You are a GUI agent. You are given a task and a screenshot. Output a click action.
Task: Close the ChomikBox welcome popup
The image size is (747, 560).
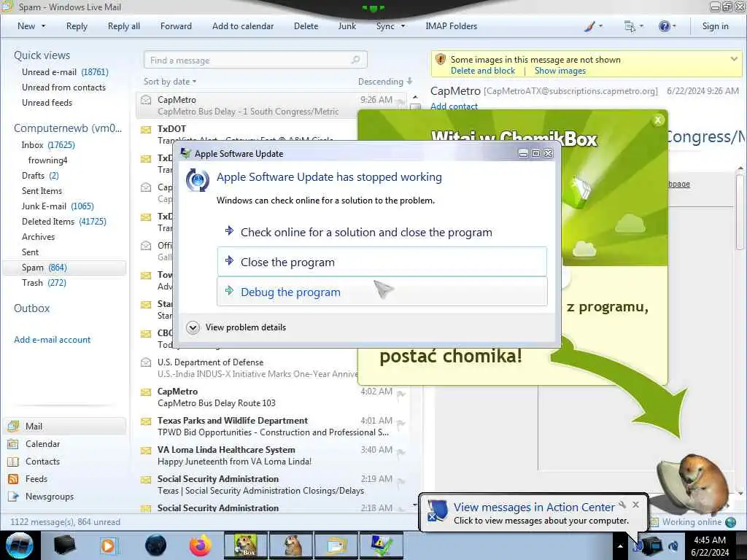(658, 120)
